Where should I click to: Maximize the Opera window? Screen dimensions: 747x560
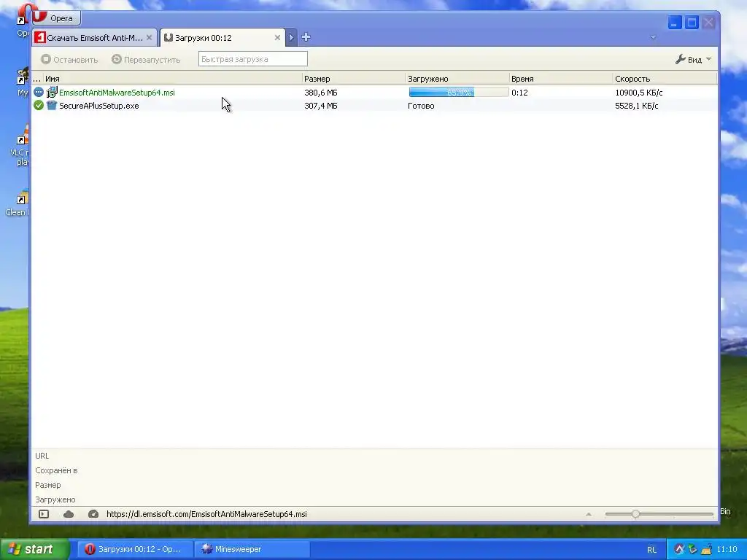692,23
